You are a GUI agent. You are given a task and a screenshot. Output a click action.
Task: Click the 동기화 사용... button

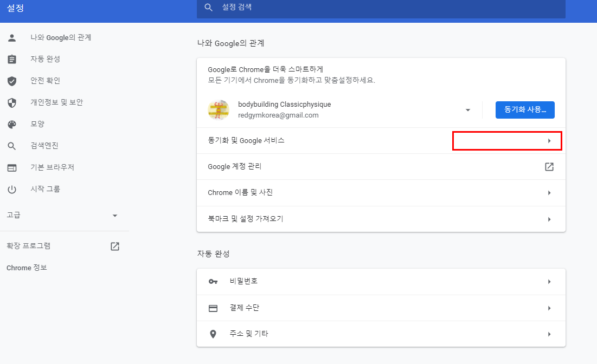coord(525,110)
